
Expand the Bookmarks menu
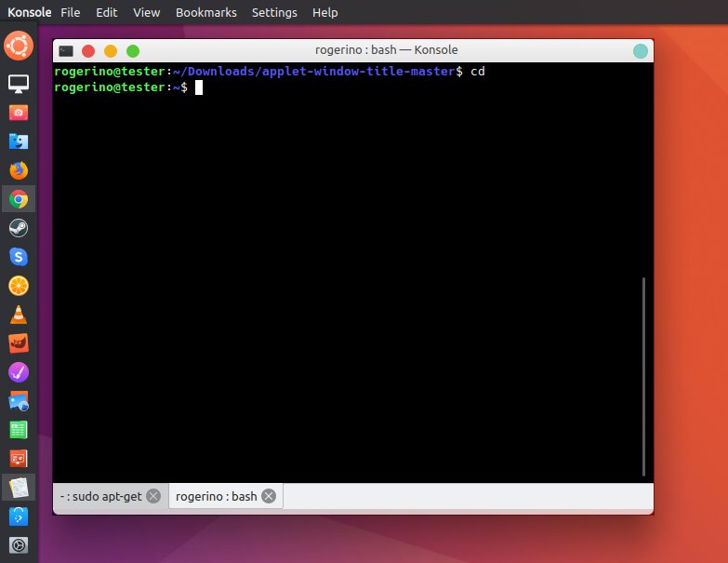coord(206,13)
